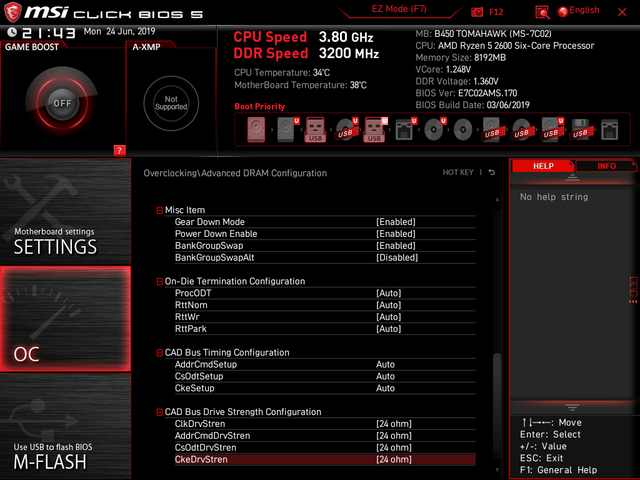
Task: Select the USB floppy boot device
Action: click(580, 130)
